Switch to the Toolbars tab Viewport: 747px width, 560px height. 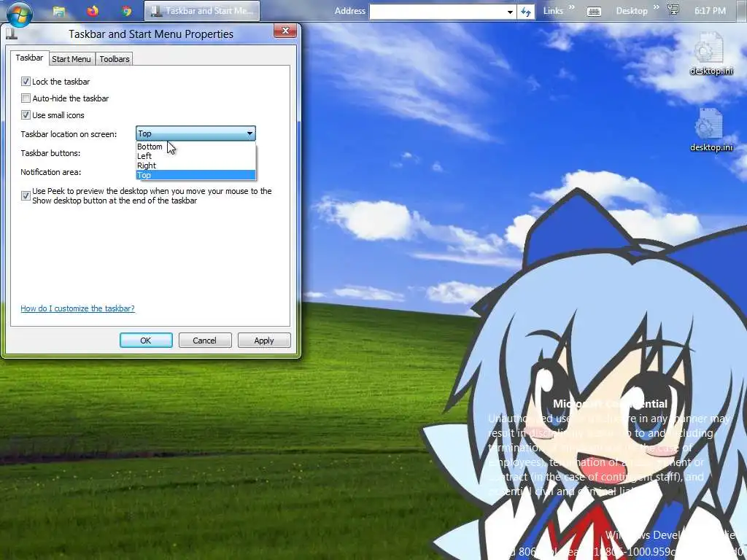[115, 59]
